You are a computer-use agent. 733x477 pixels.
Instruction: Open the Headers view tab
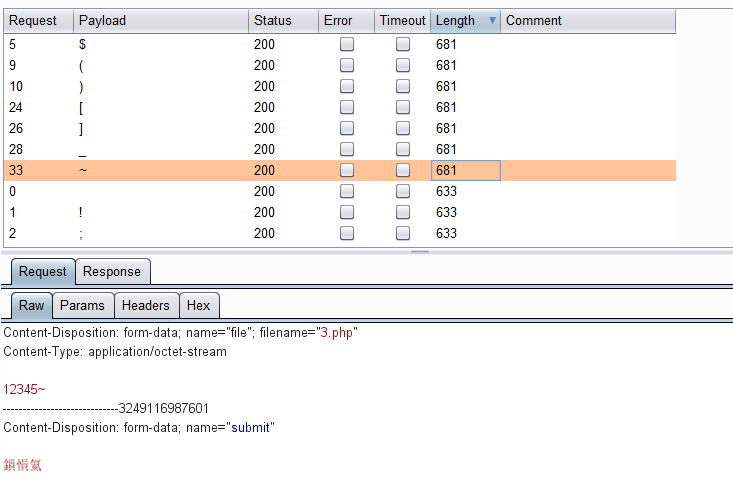tap(146, 305)
